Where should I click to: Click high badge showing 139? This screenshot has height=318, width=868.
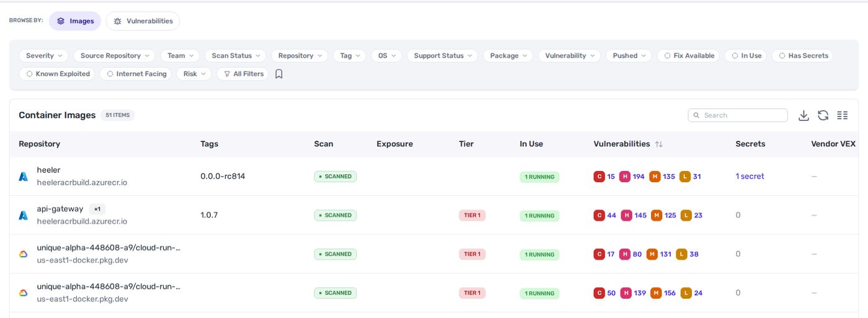[626, 293]
